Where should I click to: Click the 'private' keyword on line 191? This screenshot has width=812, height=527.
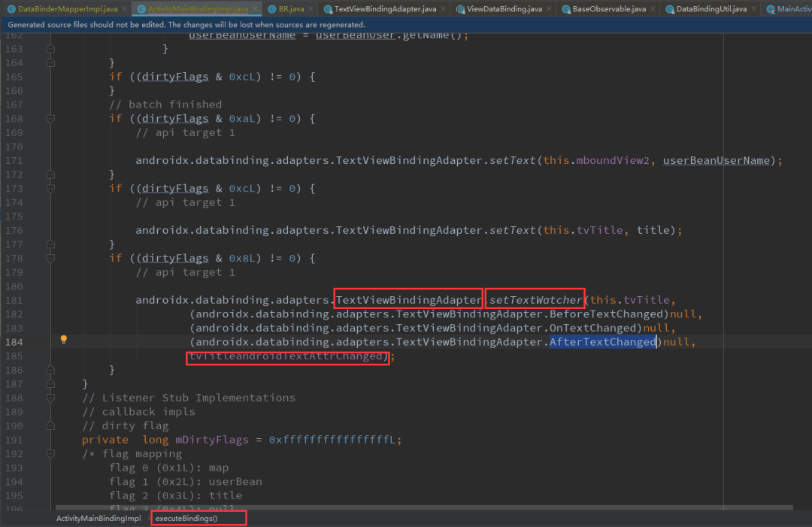(105, 440)
